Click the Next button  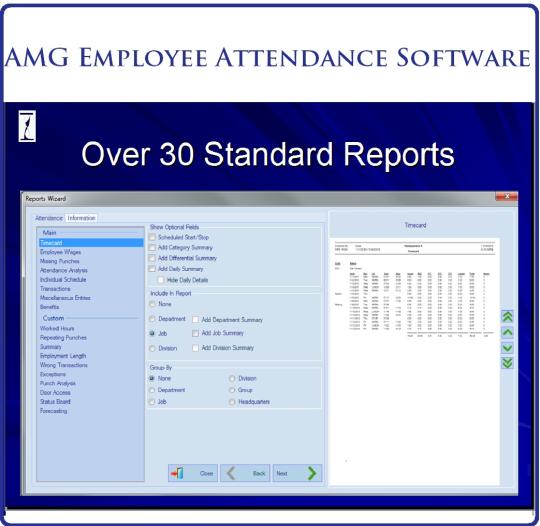click(x=297, y=473)
